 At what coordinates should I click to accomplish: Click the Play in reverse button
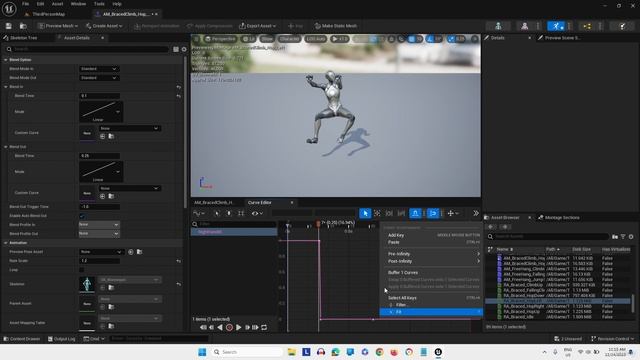[x=220, y=327]
